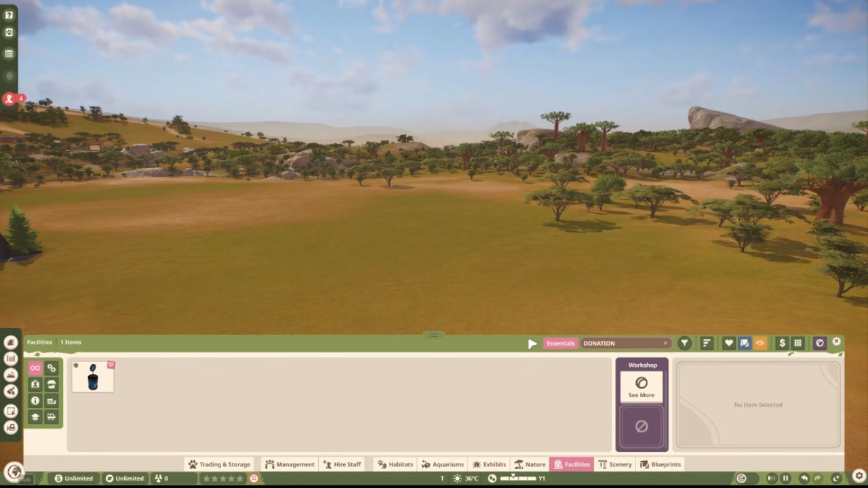
Task: Select the terrain mountain tool icon
Action: [x=10, y=375]
